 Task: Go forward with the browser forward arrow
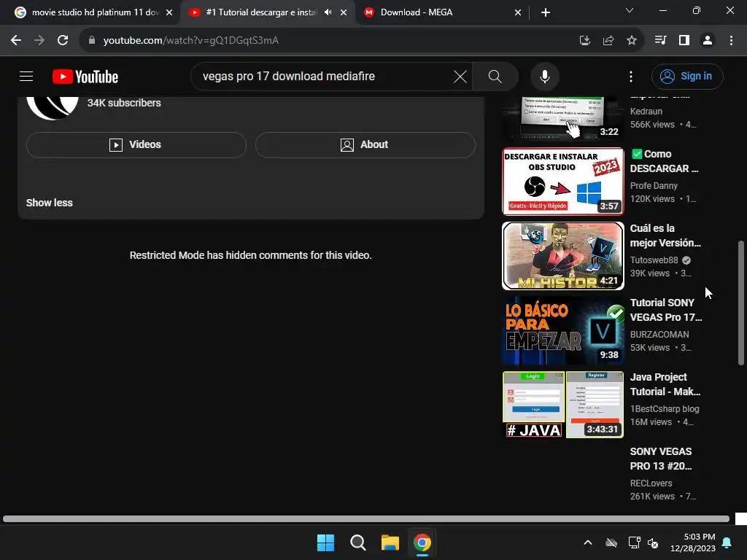pyautogui.click(x=39, y=41)
